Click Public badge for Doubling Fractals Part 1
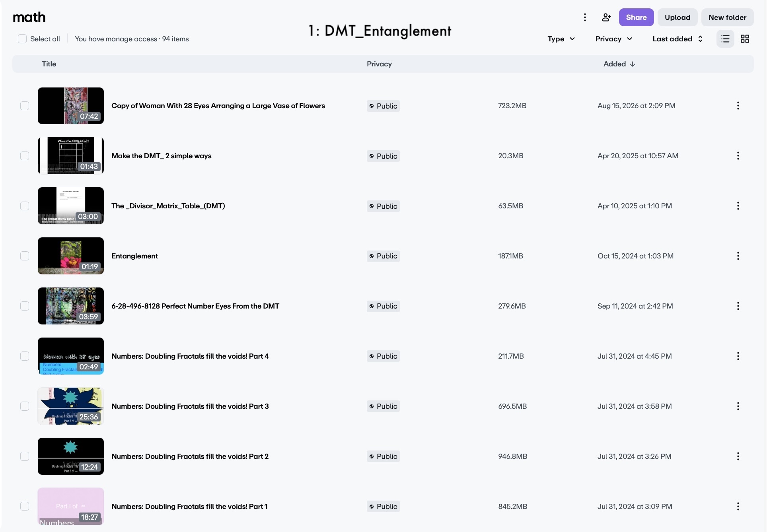Screen dimensions: 767x532 (x=383, y=507)
